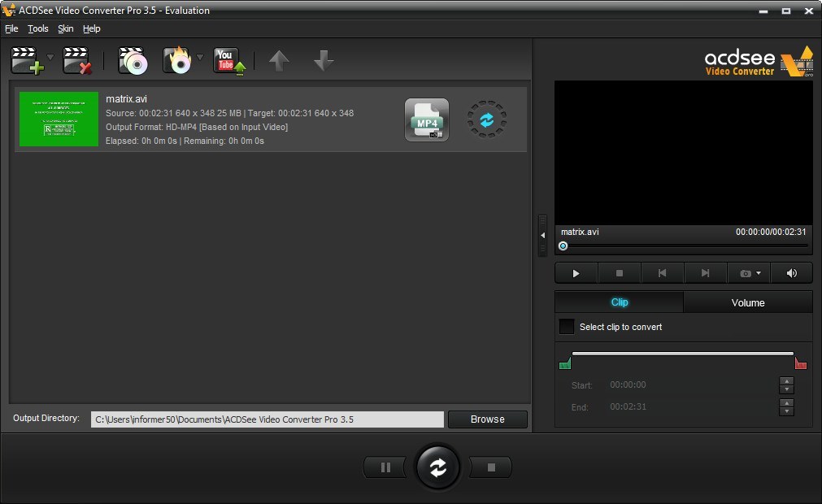Click the Output Directory path field
The image size is (822, 504).
tap(267, 419)
